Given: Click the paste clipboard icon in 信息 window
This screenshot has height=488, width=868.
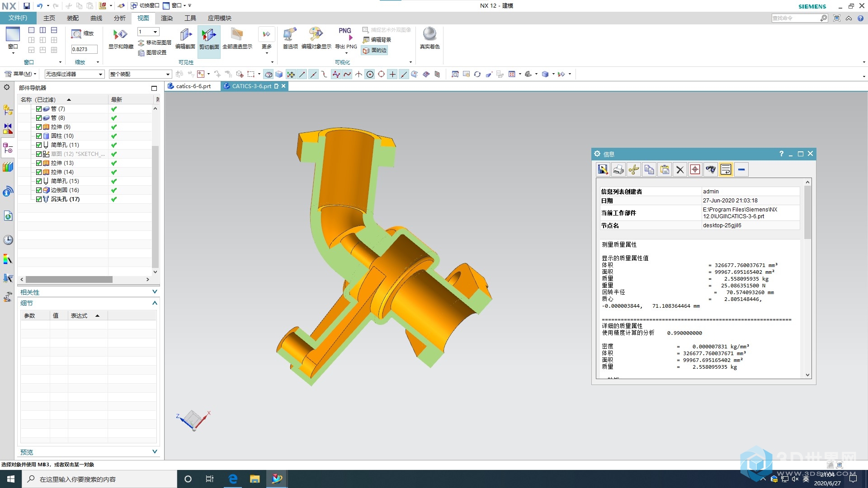Looking at the screenshot, I should (x=665, y=169).
